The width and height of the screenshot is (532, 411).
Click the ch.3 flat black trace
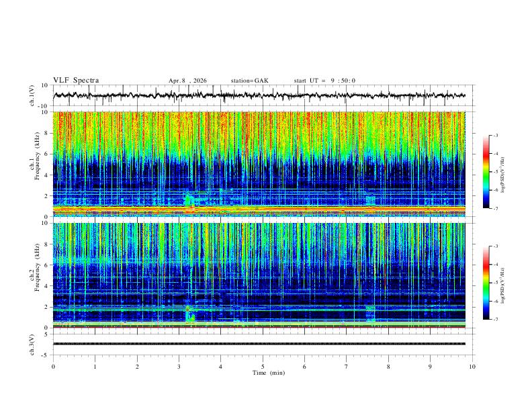tap(259, 344)
